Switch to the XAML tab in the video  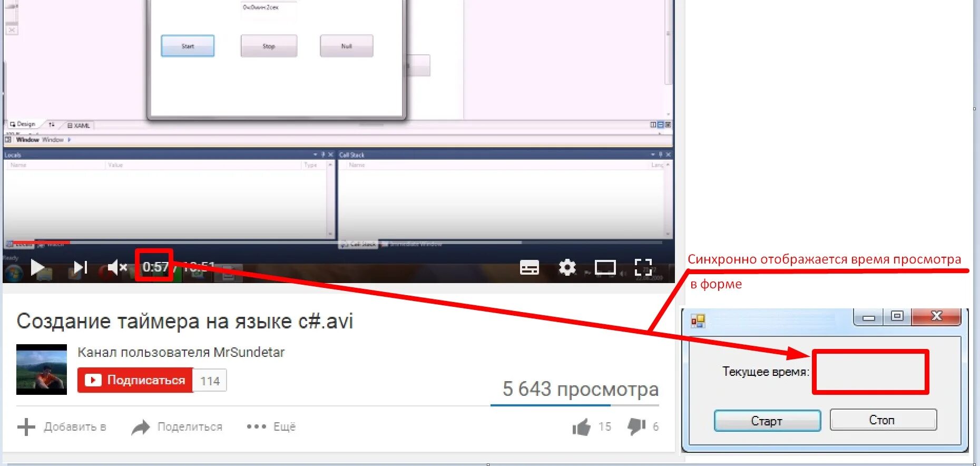pyautogui.click(x=79, y=125)
